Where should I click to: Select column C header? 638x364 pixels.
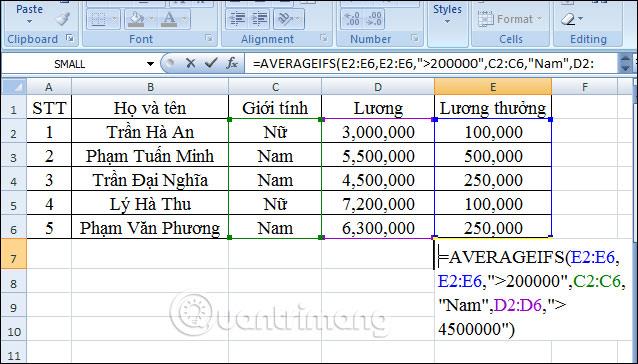click(x=275, y=87)
